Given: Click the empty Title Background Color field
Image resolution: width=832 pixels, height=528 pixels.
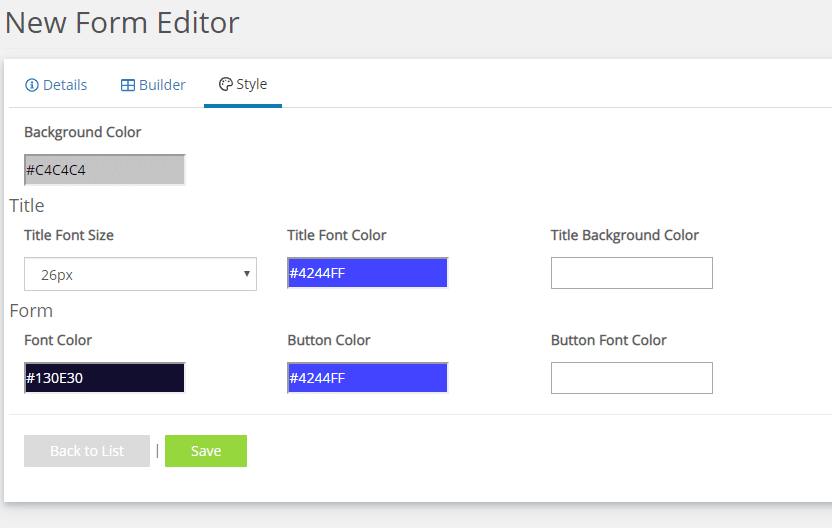Looking at the screenshot, I should [631, 273].
